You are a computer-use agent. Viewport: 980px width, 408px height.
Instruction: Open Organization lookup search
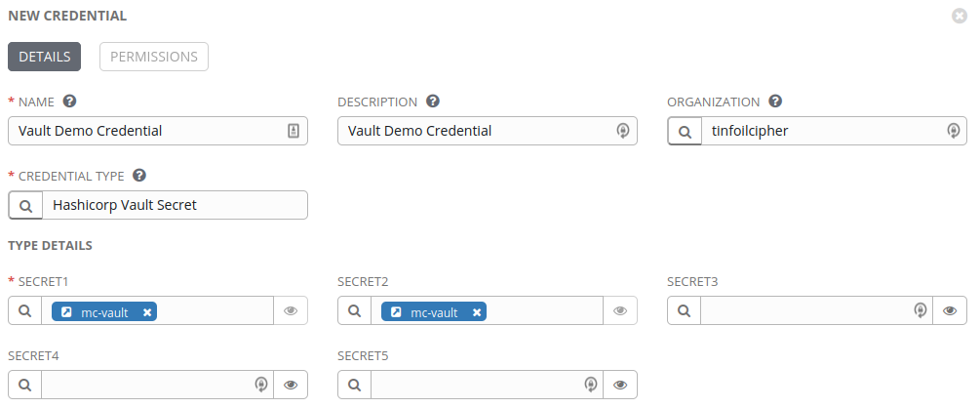pos(685,131)
